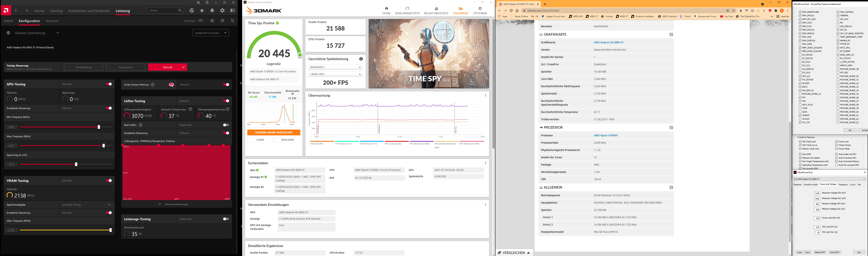The height and width of the screenshot is (256, 868).
Task: Toggle the sidebar panel icon in Radeon Software
Action: pyautogui.click(x=232, y=10)
